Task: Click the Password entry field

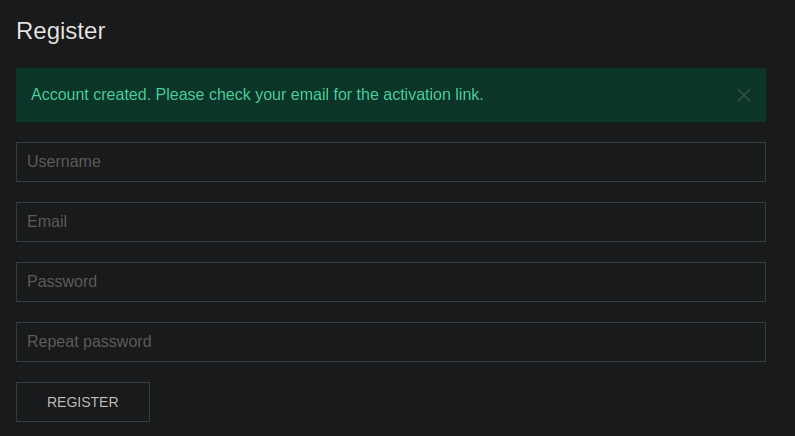Action: tap(390, 282)
